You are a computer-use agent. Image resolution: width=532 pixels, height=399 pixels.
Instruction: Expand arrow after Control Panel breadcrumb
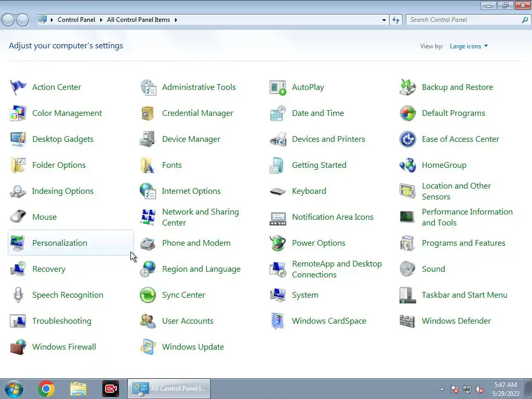point(101,20)
